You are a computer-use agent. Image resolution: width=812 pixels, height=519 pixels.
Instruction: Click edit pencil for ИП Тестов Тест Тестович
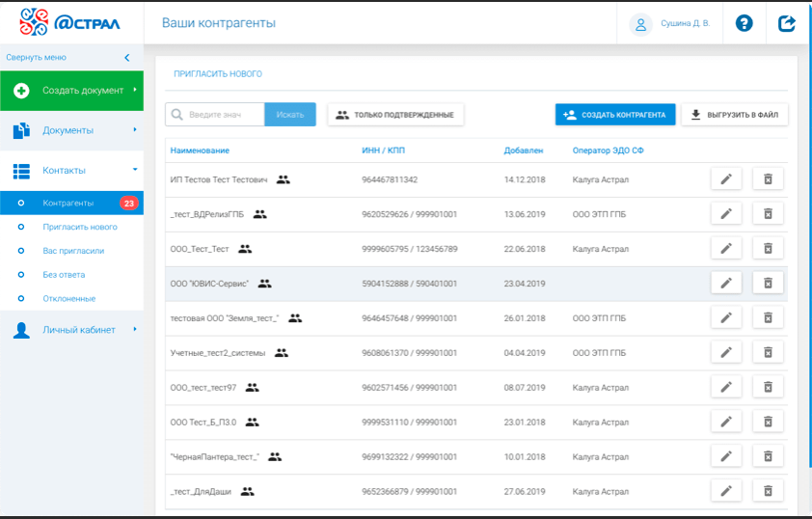click(726, 179)
